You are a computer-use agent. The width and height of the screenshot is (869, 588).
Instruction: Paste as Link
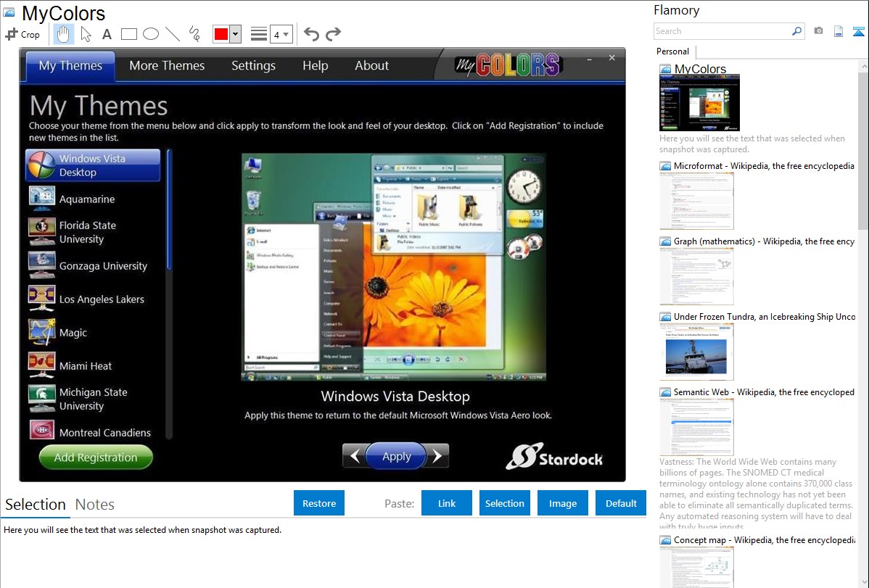coord(447,503)
